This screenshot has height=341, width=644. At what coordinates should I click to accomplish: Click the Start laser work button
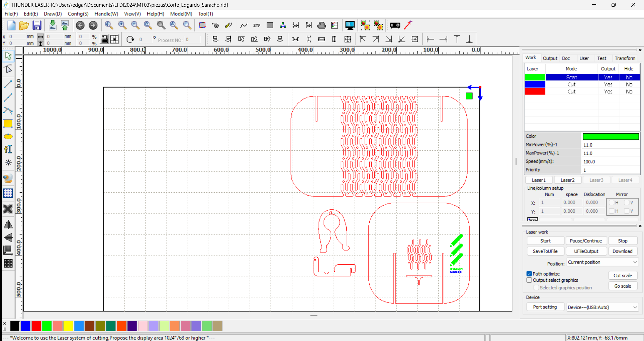point(545,241)
